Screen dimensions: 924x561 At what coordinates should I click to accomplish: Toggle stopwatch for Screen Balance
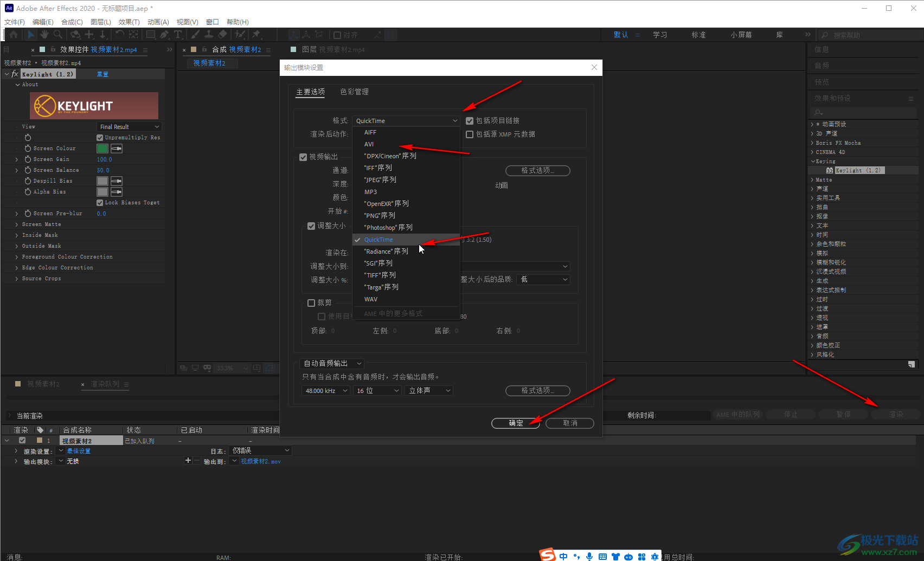28,170
